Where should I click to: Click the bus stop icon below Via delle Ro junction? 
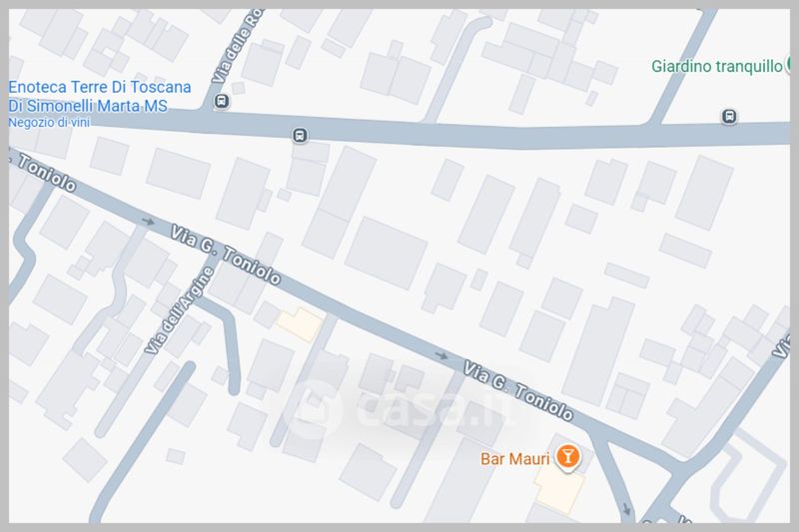[300, 136]
